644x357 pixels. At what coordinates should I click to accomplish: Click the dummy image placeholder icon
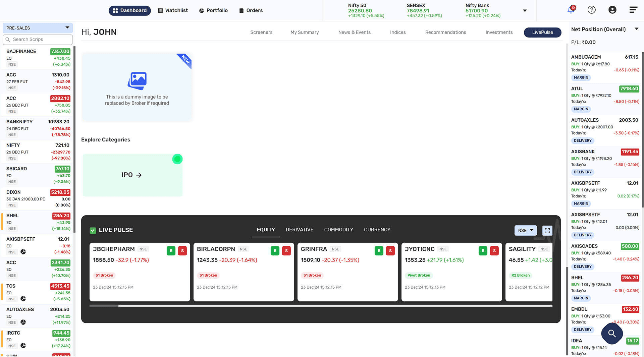(137, 81)
